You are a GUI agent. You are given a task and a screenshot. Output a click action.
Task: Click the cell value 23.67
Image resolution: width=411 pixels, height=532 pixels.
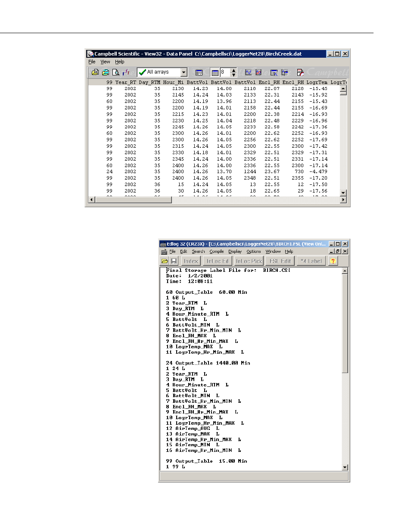(272, 171)
